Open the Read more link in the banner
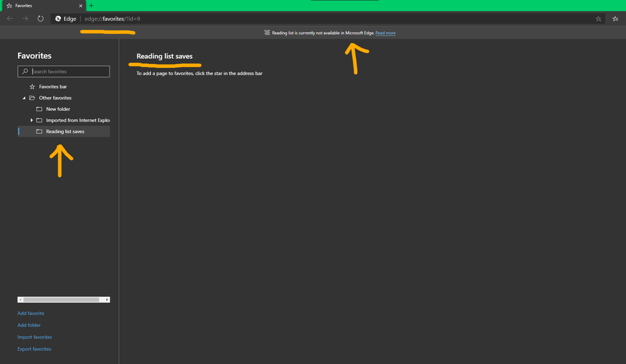Viewport: 626px width, 364px height. click(x=385, y=33)
